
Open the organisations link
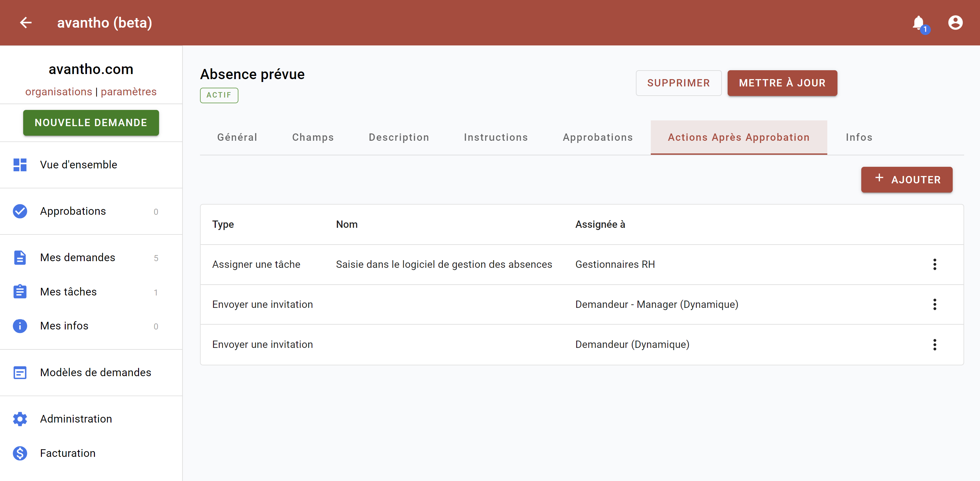pos(59,92)
